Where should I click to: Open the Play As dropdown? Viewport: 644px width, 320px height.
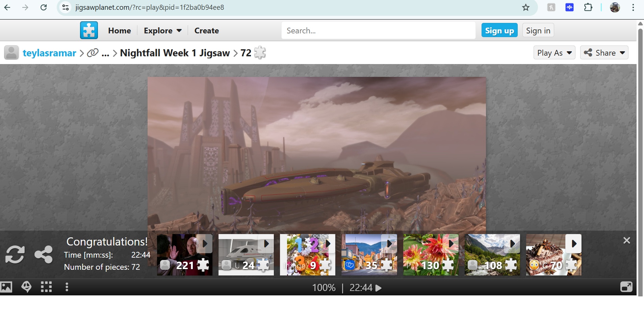(x=554, y=53)
